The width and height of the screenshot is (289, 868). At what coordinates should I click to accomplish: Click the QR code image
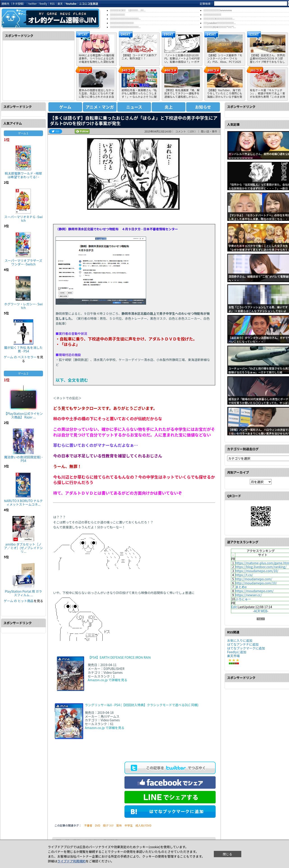260,516
